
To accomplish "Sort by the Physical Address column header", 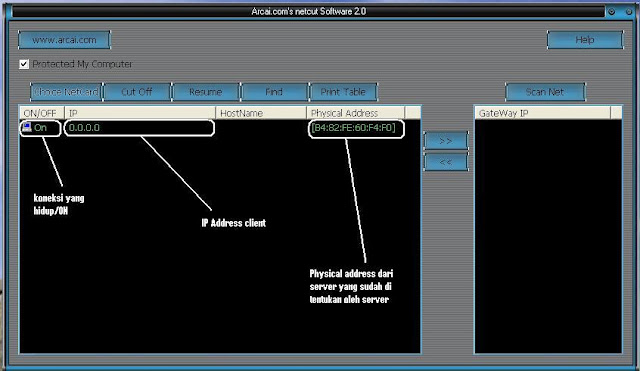I will tap(356, 113).
